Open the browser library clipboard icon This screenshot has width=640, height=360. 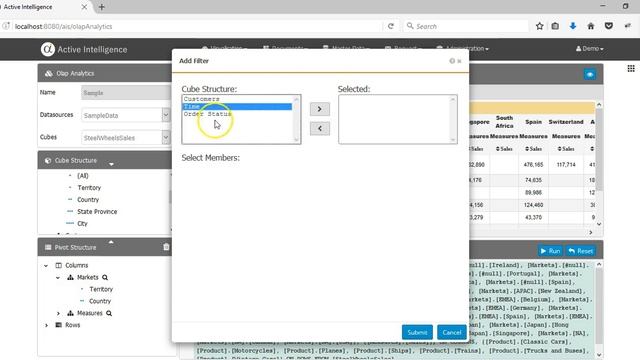pos(555,26)
